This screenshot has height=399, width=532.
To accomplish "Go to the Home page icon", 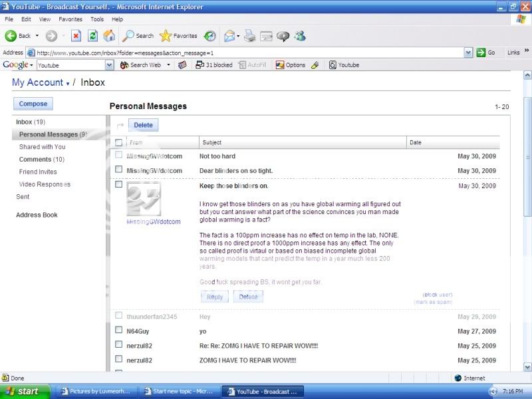I will [x=109, y=36].
